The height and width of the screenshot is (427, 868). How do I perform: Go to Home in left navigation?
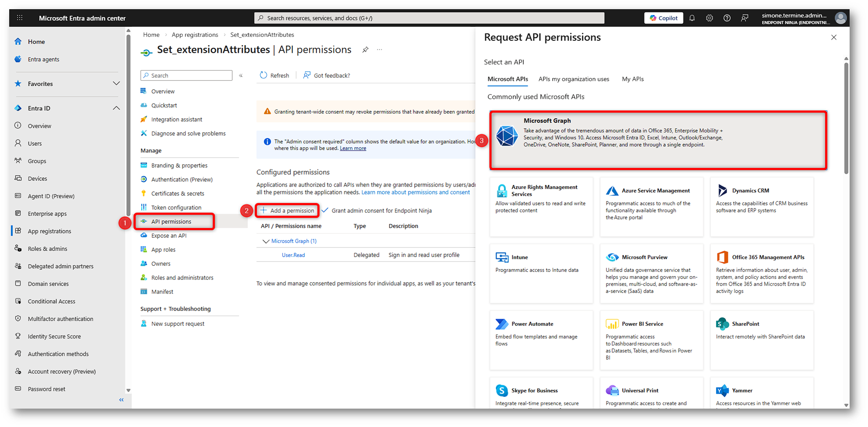(36, 42)
